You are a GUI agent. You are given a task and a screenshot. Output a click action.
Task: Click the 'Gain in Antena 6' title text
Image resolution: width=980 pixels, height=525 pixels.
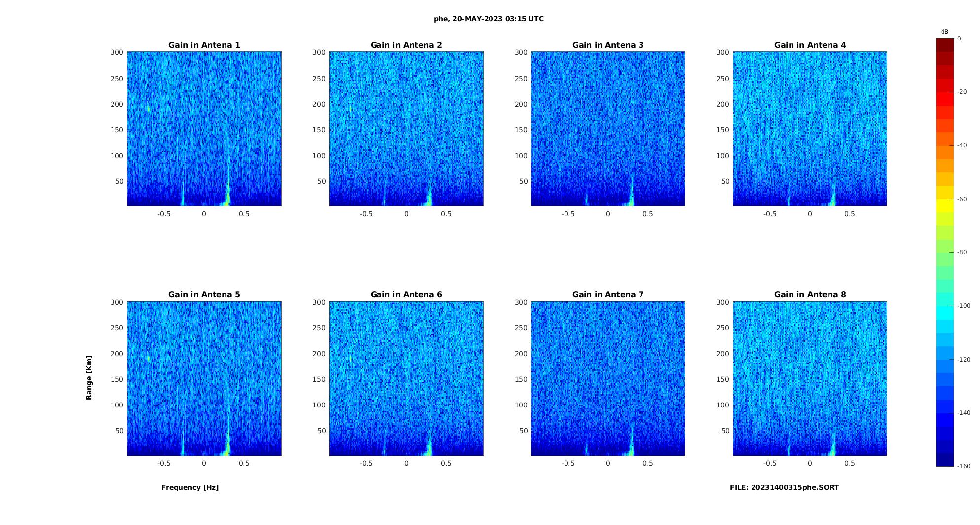coord(406,294)
